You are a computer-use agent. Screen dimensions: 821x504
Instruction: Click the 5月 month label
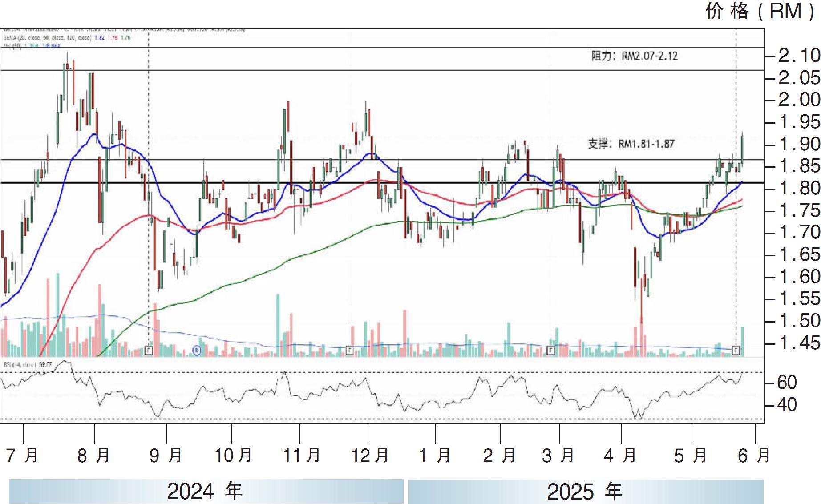pos(691,456)
